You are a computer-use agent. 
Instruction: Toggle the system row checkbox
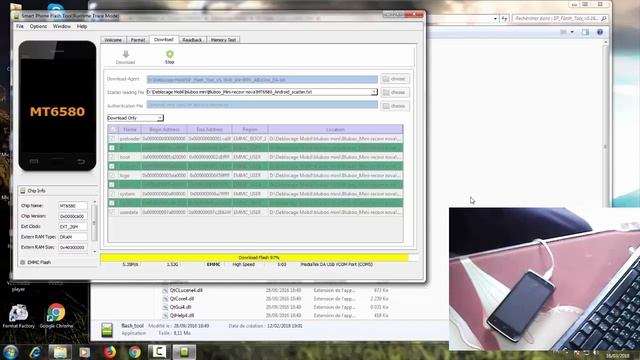point(112,194)
